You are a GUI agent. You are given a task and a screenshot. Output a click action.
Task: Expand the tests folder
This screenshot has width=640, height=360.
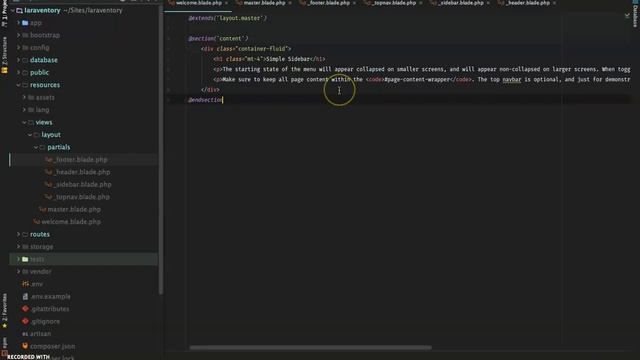tap(18, 259)
